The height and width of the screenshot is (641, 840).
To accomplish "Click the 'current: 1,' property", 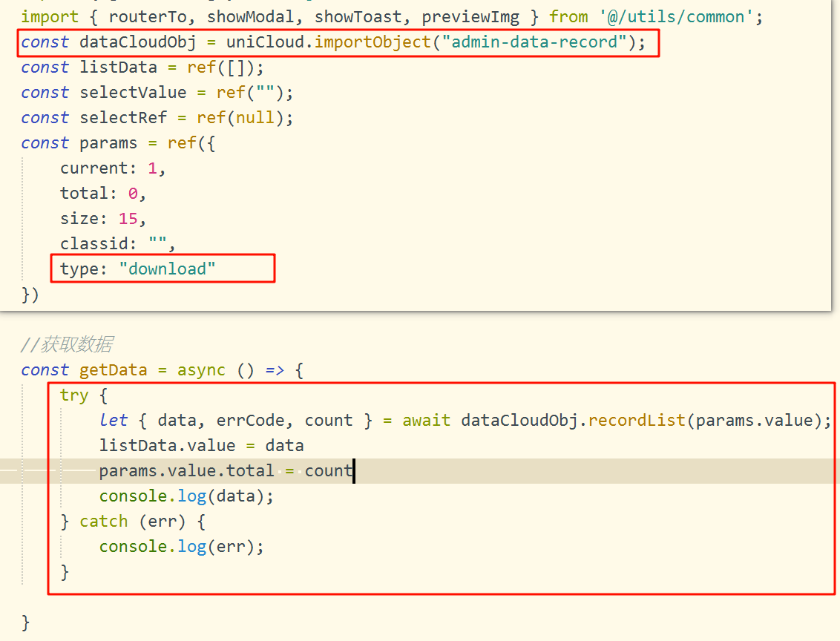I will coord(113,168).
